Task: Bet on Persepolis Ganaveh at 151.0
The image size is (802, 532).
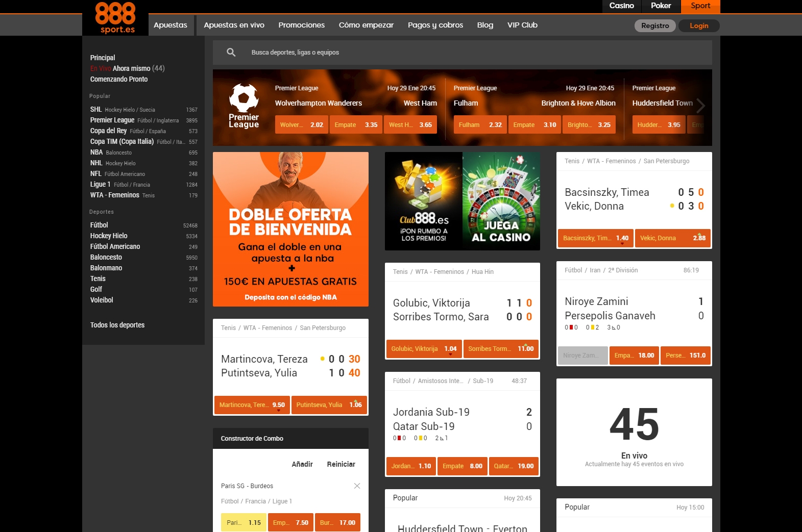Action: (x=686, y=356)
